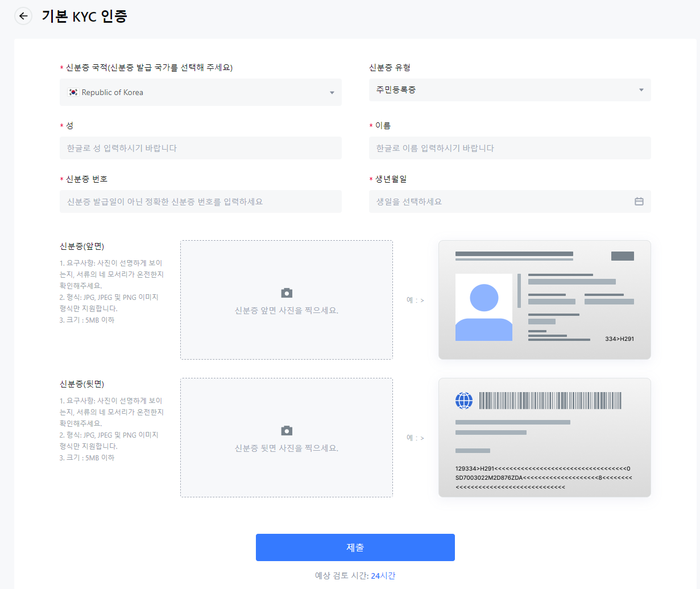
Task: Click the back arrow icon
Action: click(x=23, y=16)
